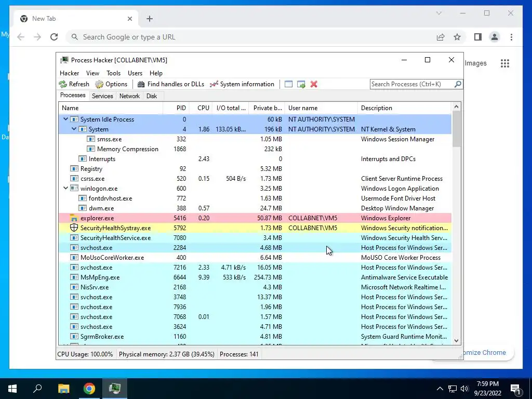Click the red X terminate toolbar icon
532x399 pixels.
pos(314,84)
